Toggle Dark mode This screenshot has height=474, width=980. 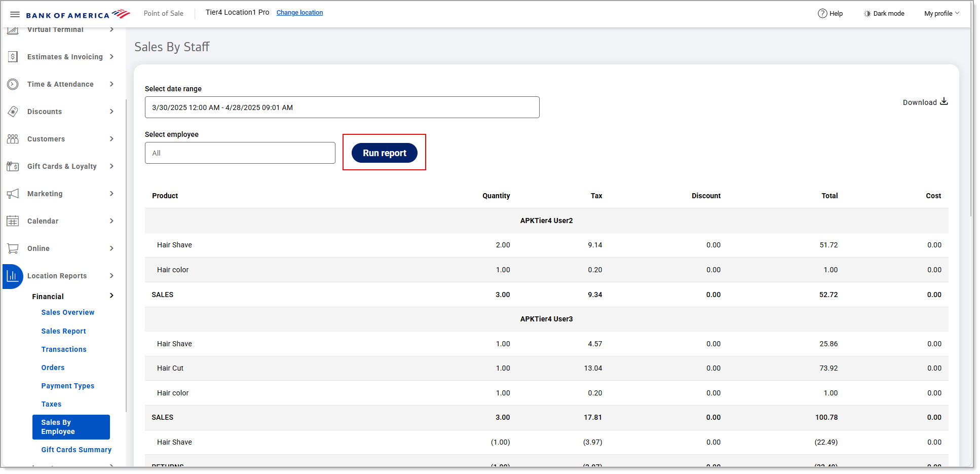[884, 13]
